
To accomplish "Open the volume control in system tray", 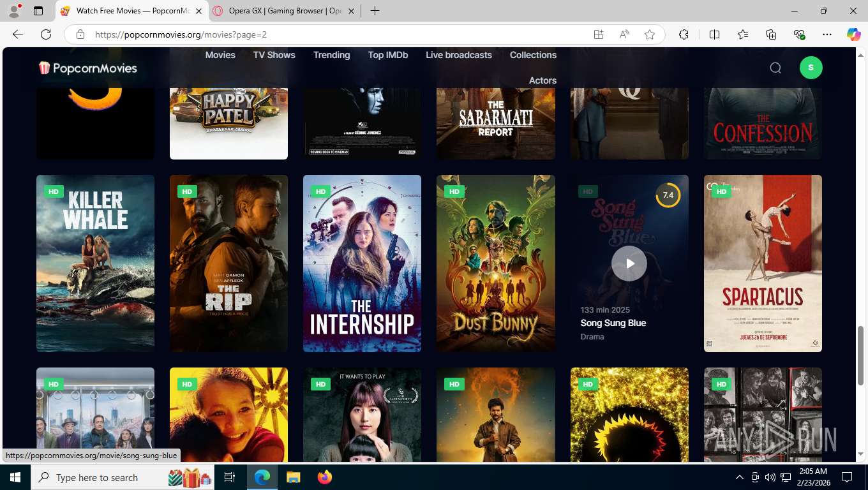I will 770,477.
